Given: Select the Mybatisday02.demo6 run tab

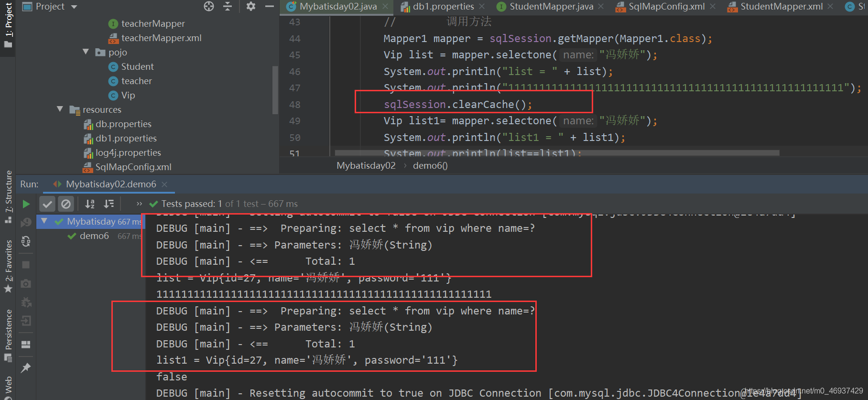Looking at the screenshot, I should click(x=111, y=184).
